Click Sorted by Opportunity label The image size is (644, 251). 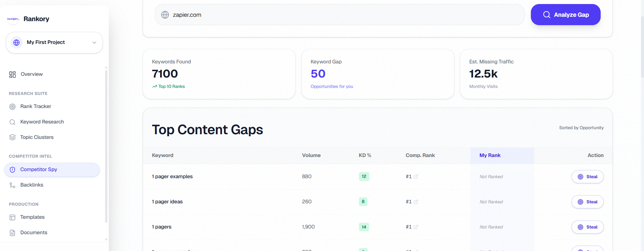point(581,128)
